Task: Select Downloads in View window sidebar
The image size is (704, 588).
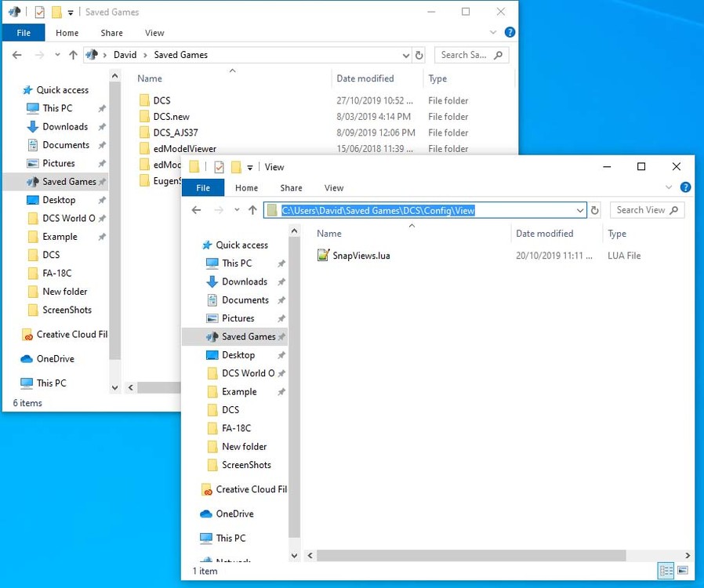Action: 245,281
